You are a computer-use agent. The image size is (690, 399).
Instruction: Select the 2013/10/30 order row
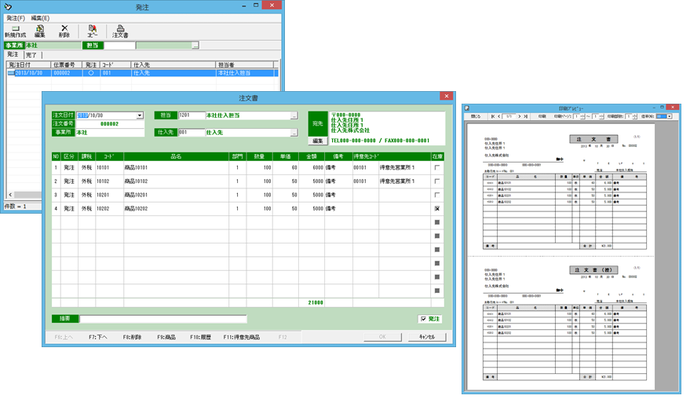pyautogui.click(x=143, y=73)
